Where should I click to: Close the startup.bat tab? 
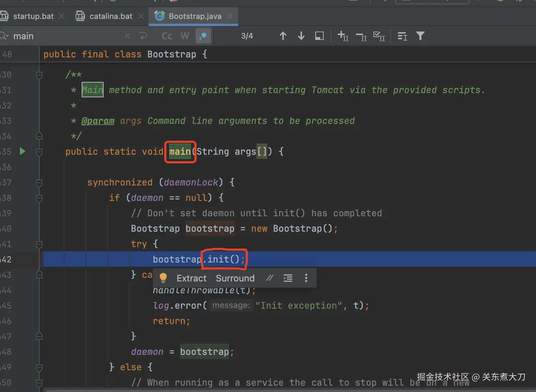(62, 16)
